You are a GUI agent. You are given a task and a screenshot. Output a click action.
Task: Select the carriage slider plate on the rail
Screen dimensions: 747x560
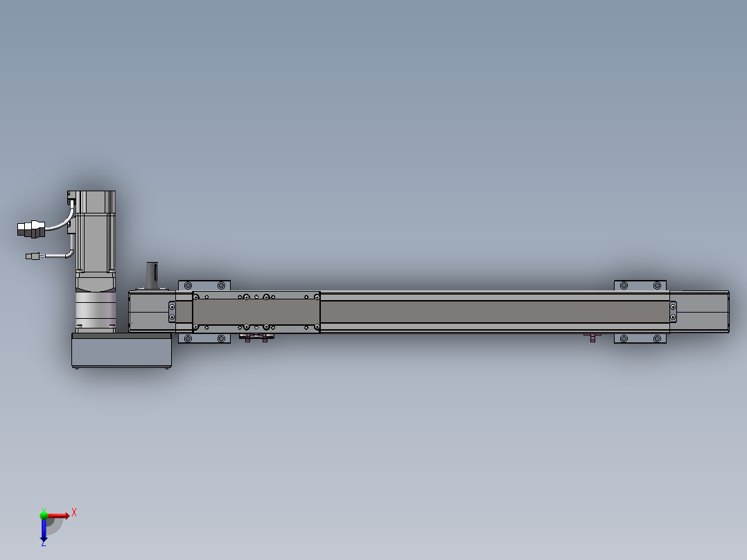tap(256, 312)
